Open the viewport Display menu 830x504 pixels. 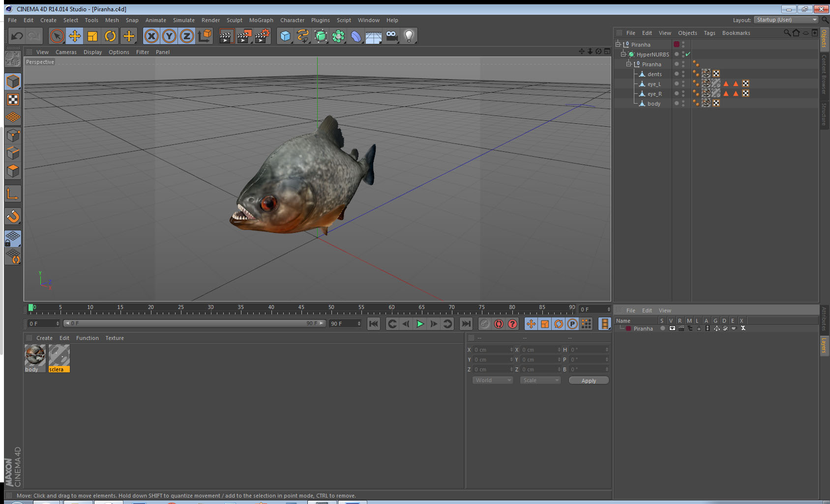92,52
